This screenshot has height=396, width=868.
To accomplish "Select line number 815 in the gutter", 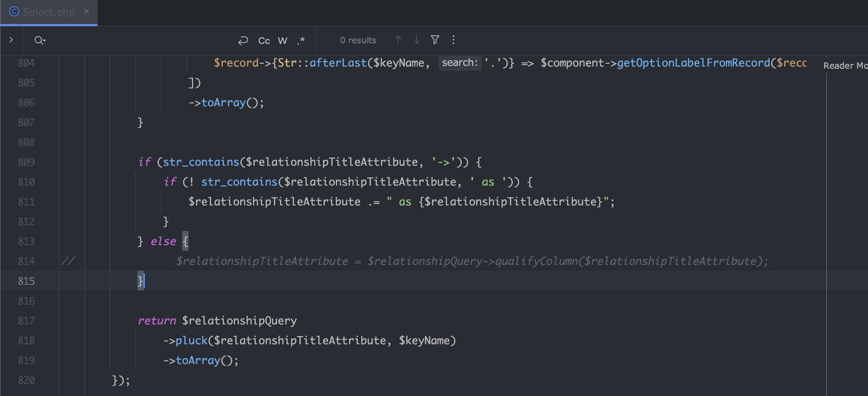I will [27, 281].
